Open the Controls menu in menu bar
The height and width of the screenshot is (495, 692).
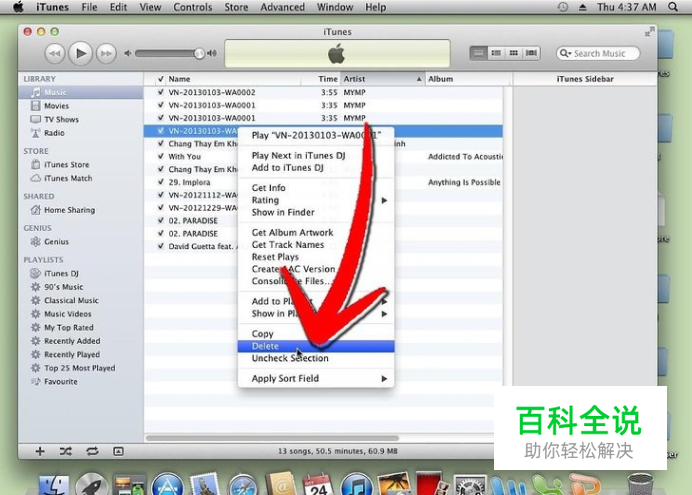tap(192, 7)
